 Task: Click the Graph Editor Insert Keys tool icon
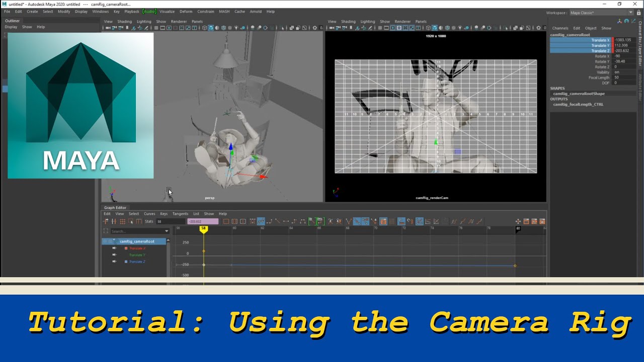click(114, 221)
